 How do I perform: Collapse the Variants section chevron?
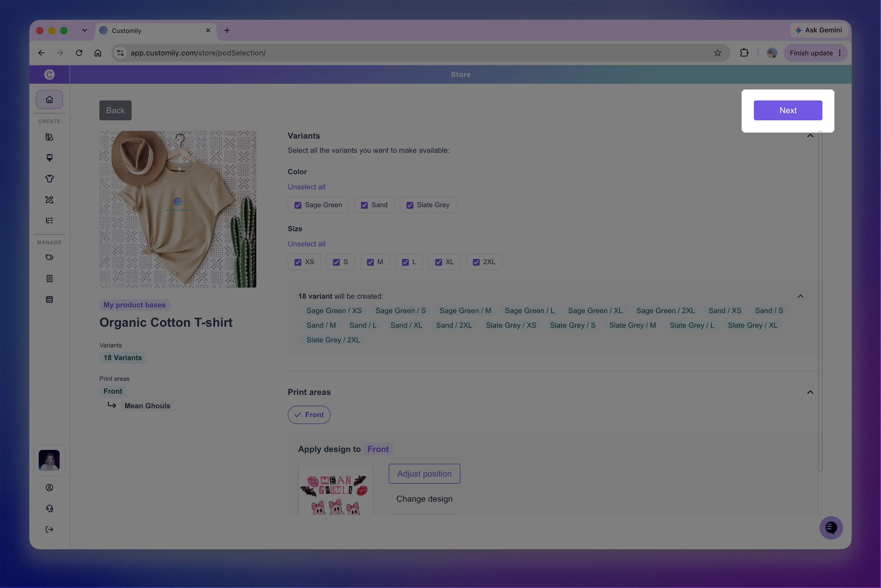pyautogui.click(x=810, y=136)
